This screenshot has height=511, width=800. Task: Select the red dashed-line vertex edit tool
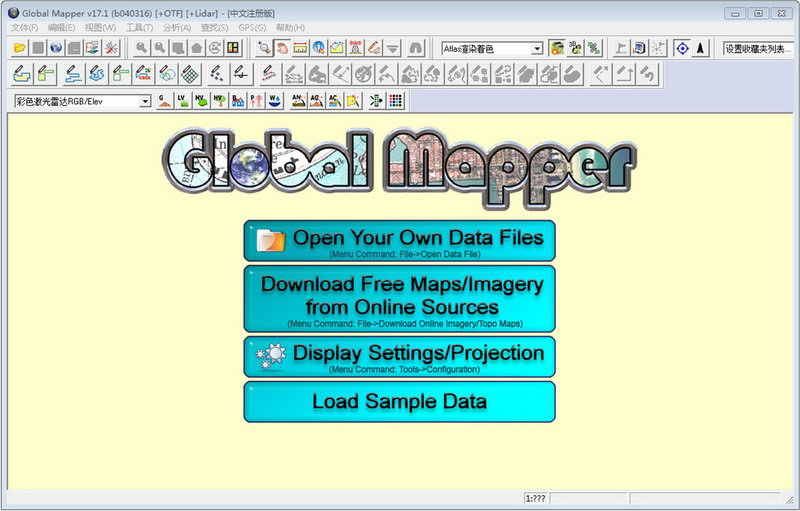268,74
